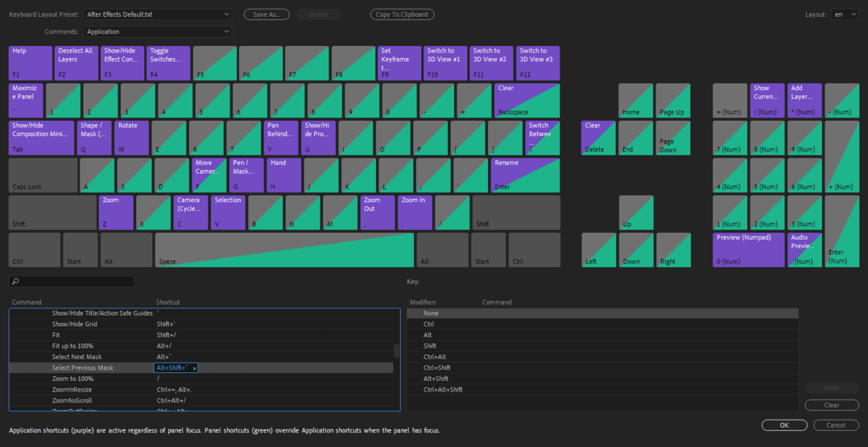The image size is (868, 447).
Task: Open the Commands dropdown
Action: pos(158,31)
